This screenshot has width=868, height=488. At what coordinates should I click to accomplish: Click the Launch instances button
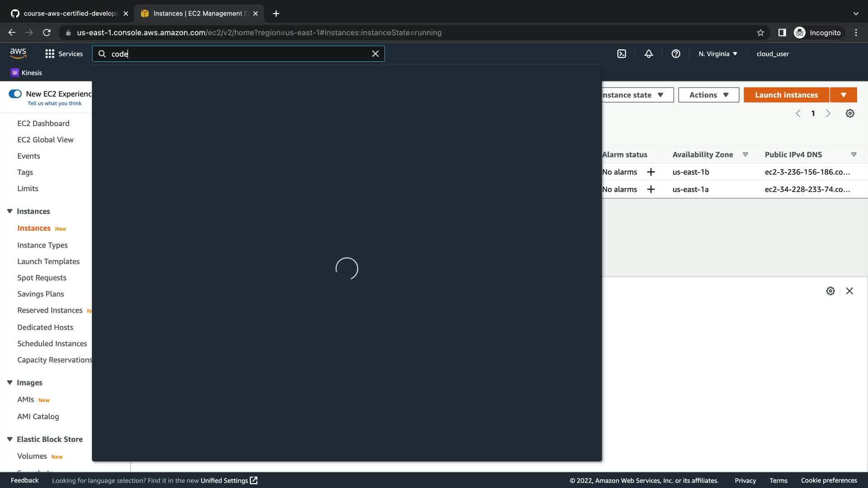coord(786,95)
